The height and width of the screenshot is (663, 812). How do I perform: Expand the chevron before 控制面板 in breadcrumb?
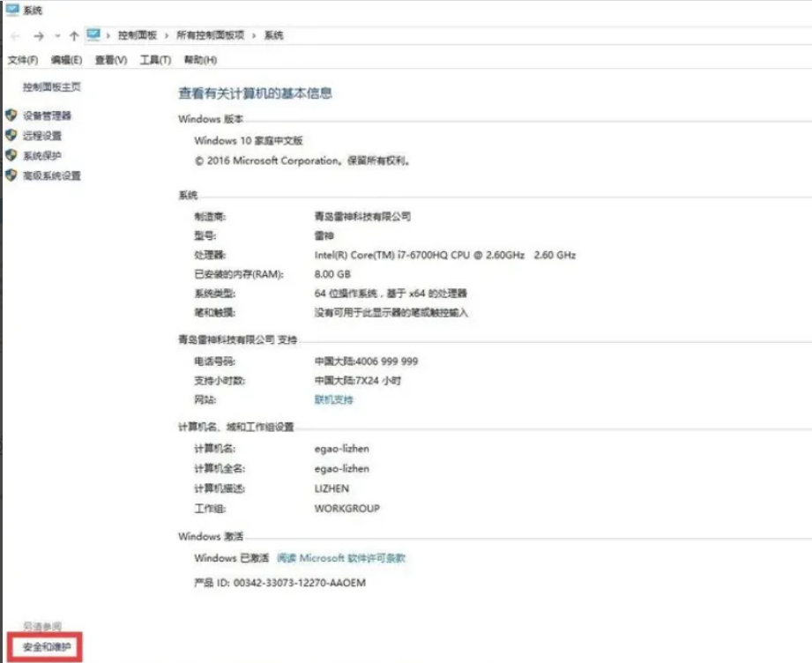tap(106, 35)
